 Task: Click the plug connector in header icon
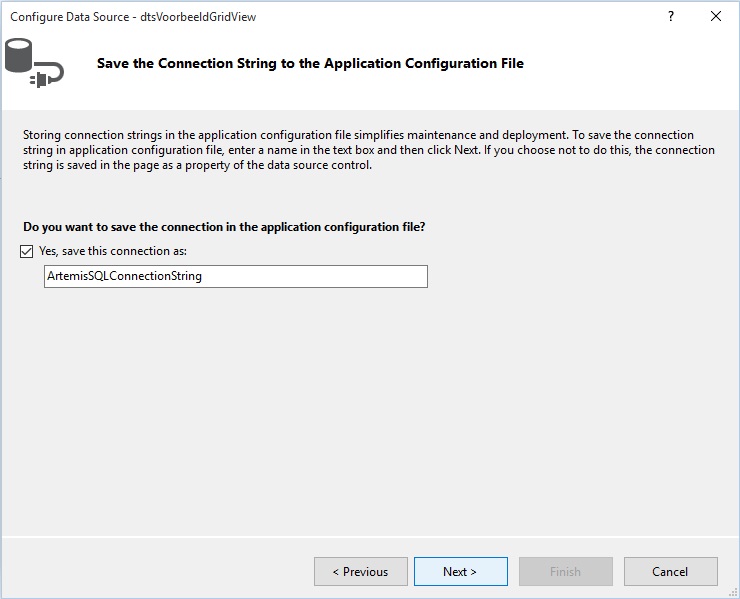point(47,75)
